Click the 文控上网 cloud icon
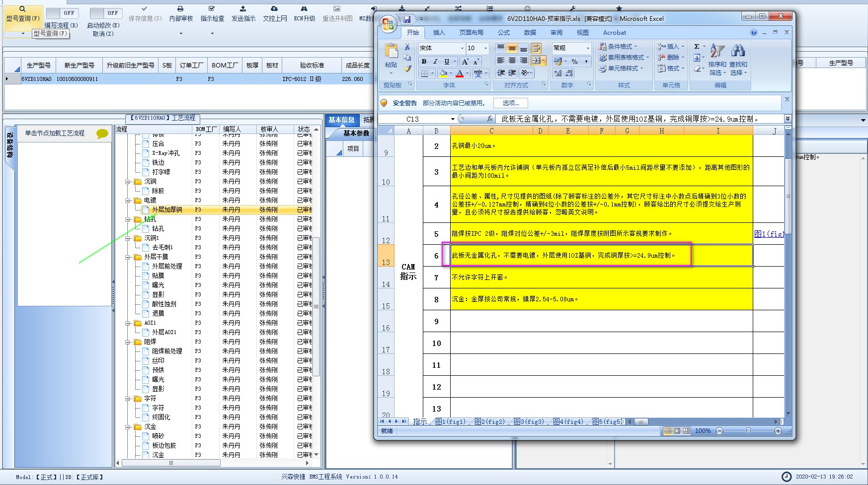Viewport: 868px width, 485px height. coord(274,9)
